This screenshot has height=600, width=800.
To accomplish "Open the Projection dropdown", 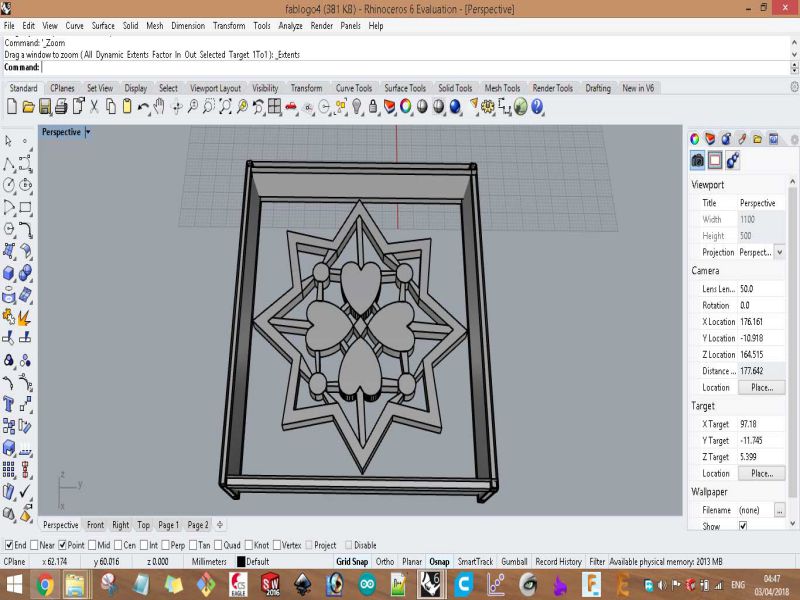I will 780,253.
